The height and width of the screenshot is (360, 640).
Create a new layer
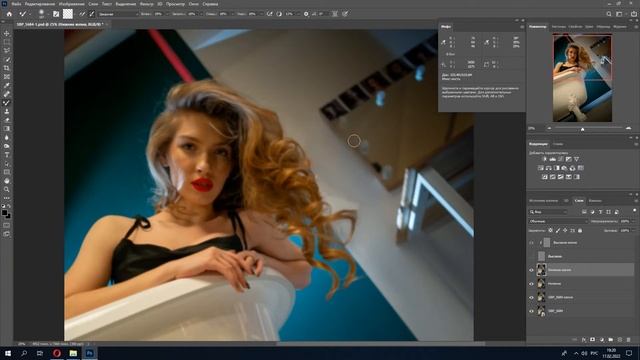tap(620, 340)
